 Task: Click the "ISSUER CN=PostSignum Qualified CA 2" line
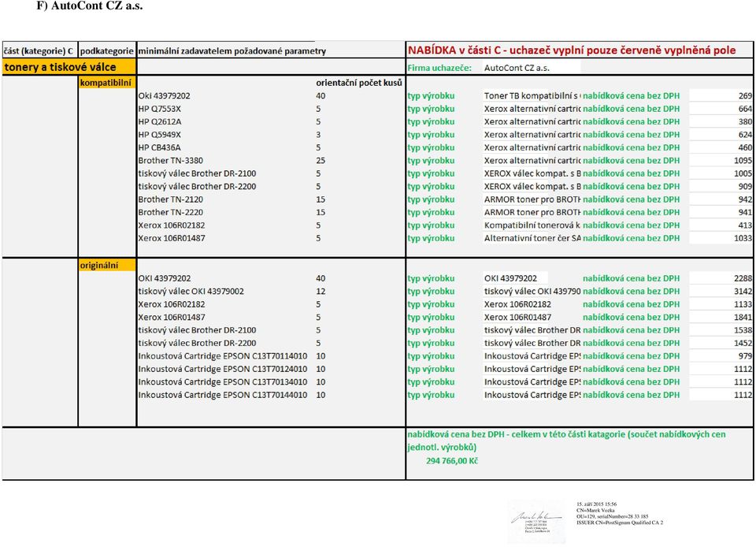[x=620, y=523]
